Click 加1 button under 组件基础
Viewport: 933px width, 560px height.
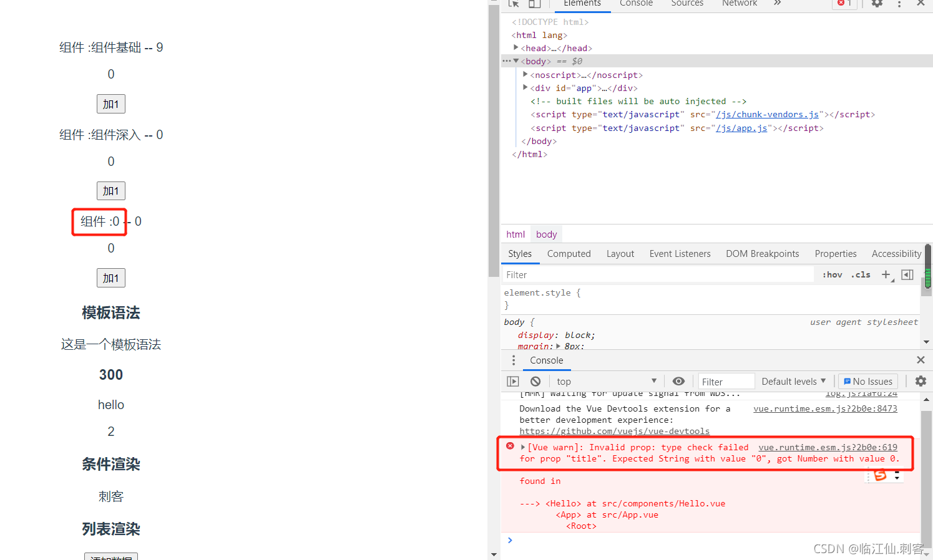(111, 104)
